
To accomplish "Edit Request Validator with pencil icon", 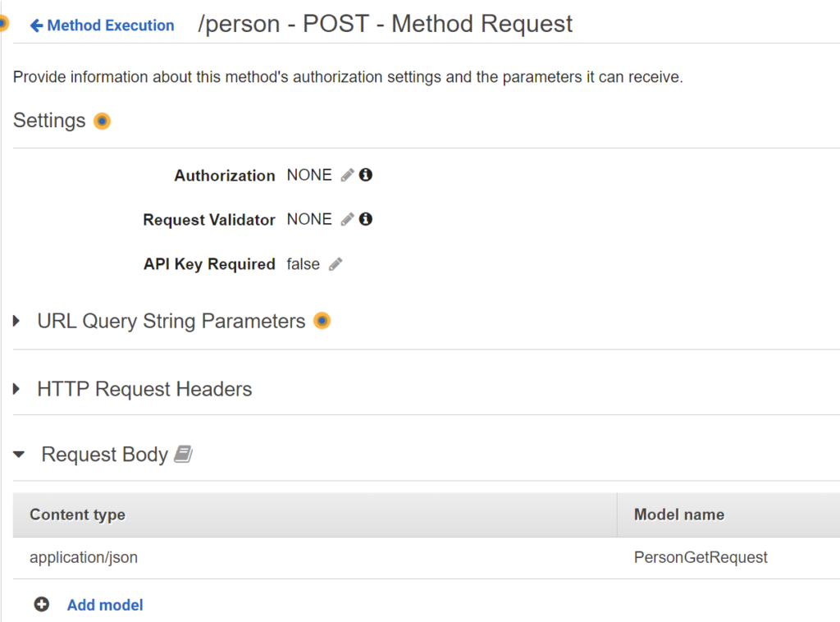I will [x=347, y=219].
